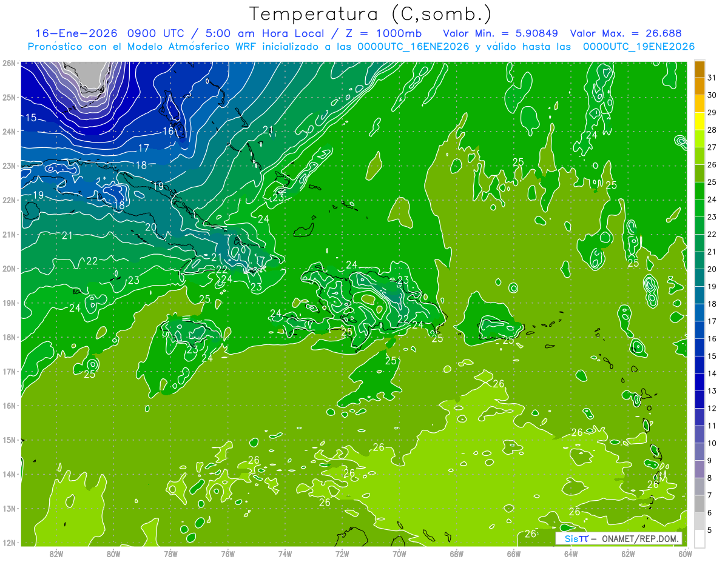Click the longitude axis label '62W'

(x=628, y=554)
